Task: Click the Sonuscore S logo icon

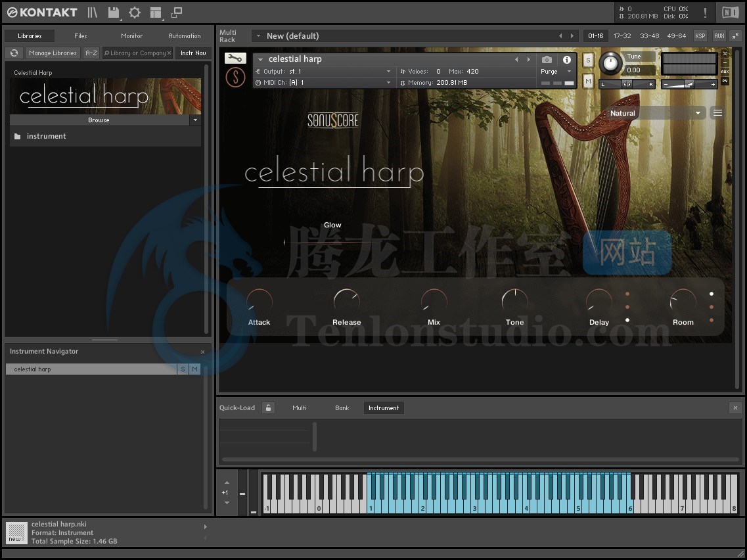Action: click(x=235, y=77)
